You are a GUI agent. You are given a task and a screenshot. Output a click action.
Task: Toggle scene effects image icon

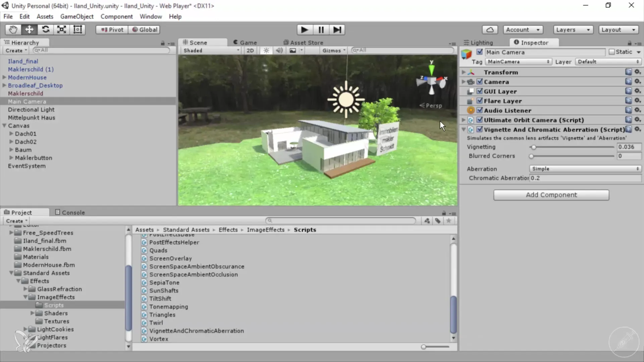tap(293, 50)
